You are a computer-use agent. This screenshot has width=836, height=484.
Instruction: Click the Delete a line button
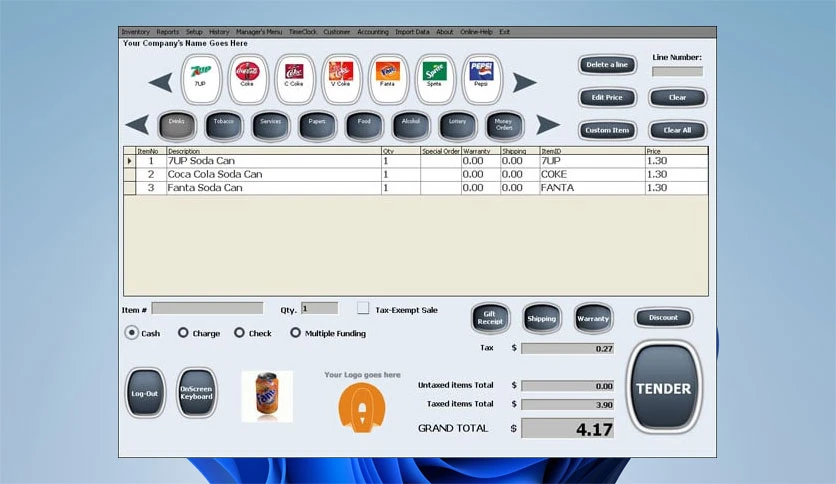tap(607, 65)
